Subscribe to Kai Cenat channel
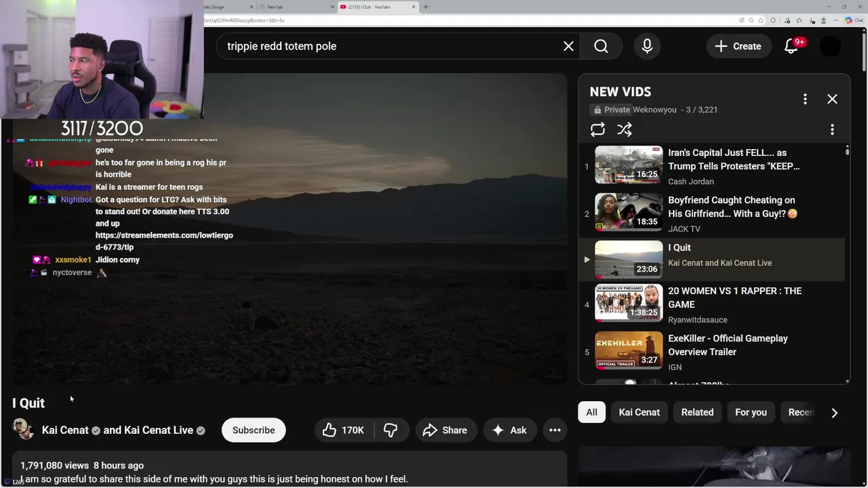This screenshot has height=488, width=868. 254,430
